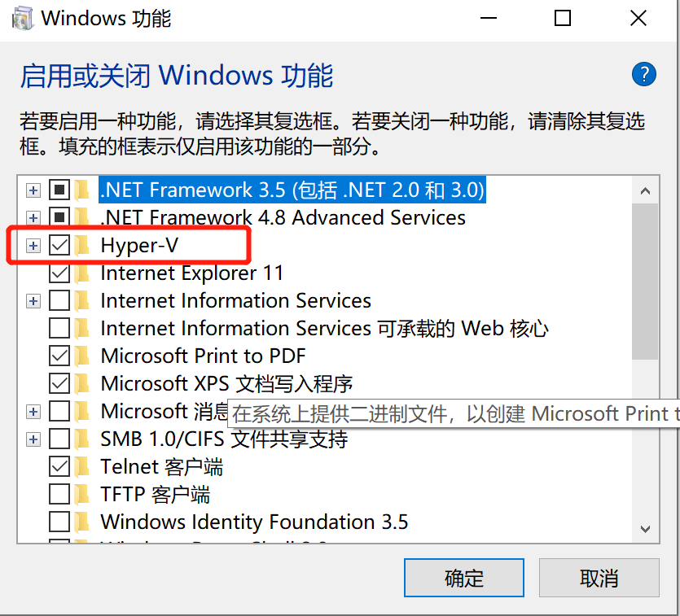Check the Windows Identity Foundation 3.5 box
The image size is (680, 616).
[59, 522]
